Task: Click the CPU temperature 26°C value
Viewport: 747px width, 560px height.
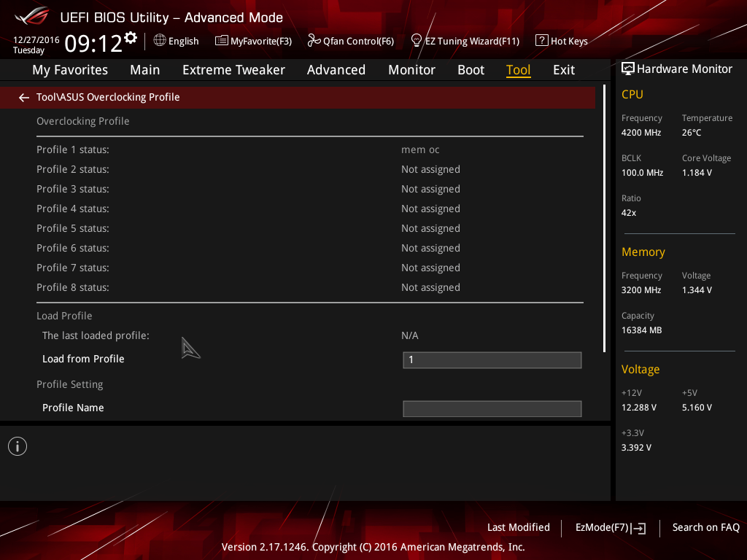Action: coord(692,133)
